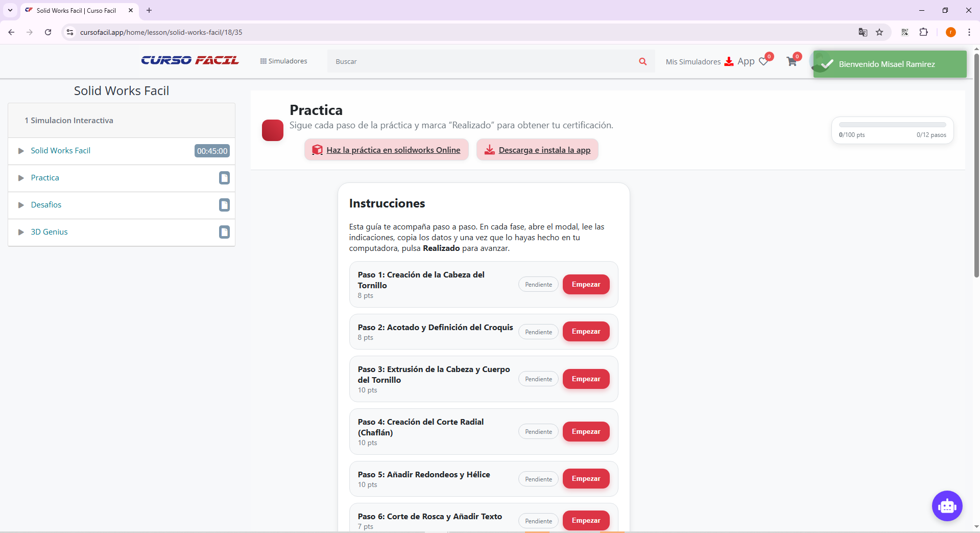Click the Pendiente badge for Paso 4
Image resolution: width=980 pixels, height=533 pixels.
click(538, 432)
